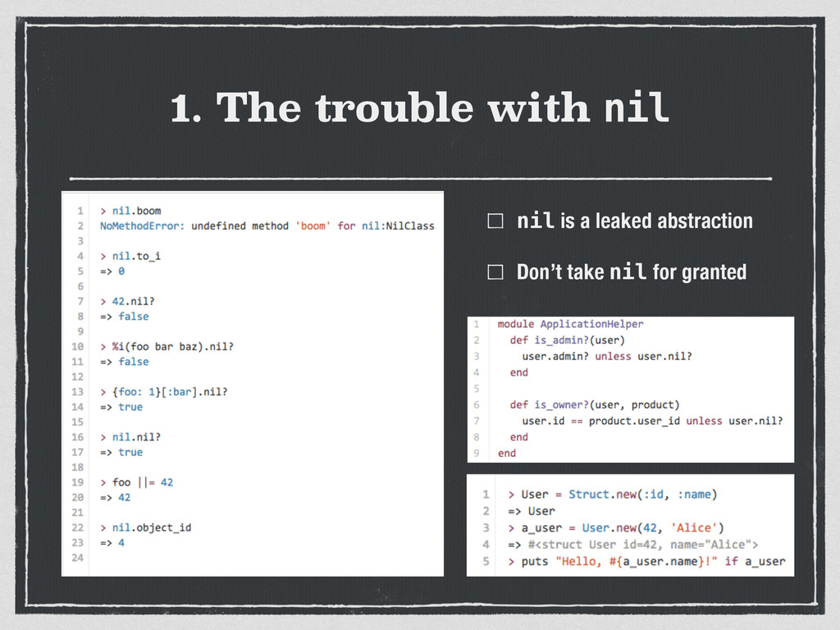Click '> User = Struct.new(:id, :name)' line
840x630 pixels.
coord(612,494)
